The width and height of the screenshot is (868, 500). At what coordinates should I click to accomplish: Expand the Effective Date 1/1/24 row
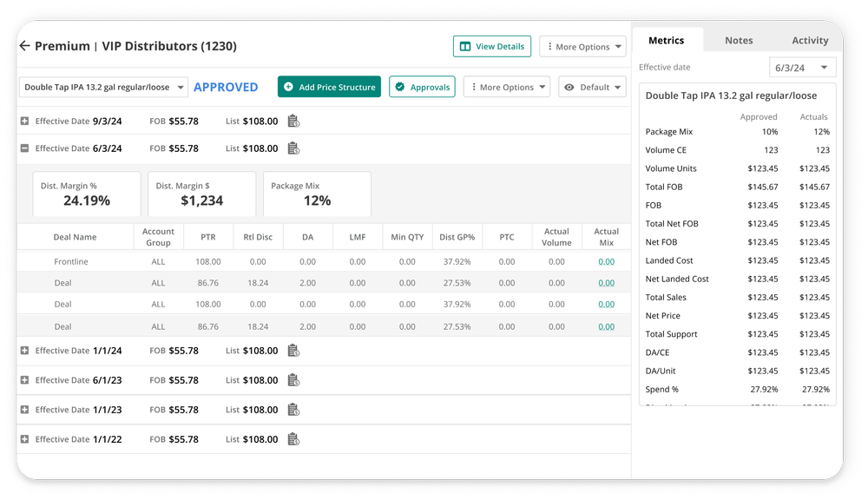pos(23,351)
